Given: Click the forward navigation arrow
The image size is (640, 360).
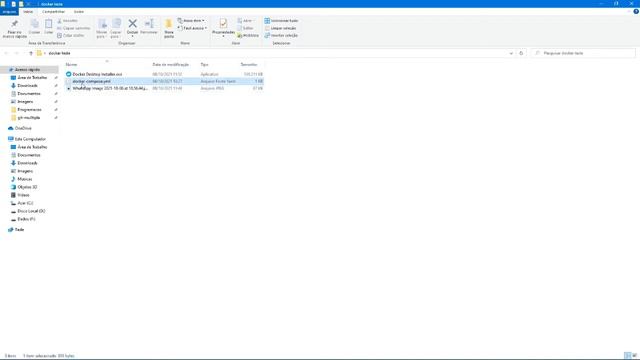Looking at the screenshot, I should click(16, 53).
